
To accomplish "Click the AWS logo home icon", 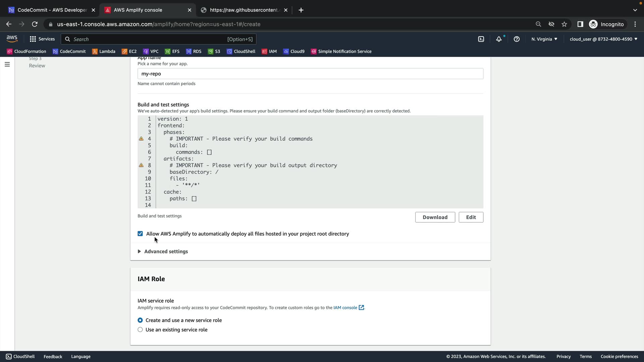I will tap(12, 39).
